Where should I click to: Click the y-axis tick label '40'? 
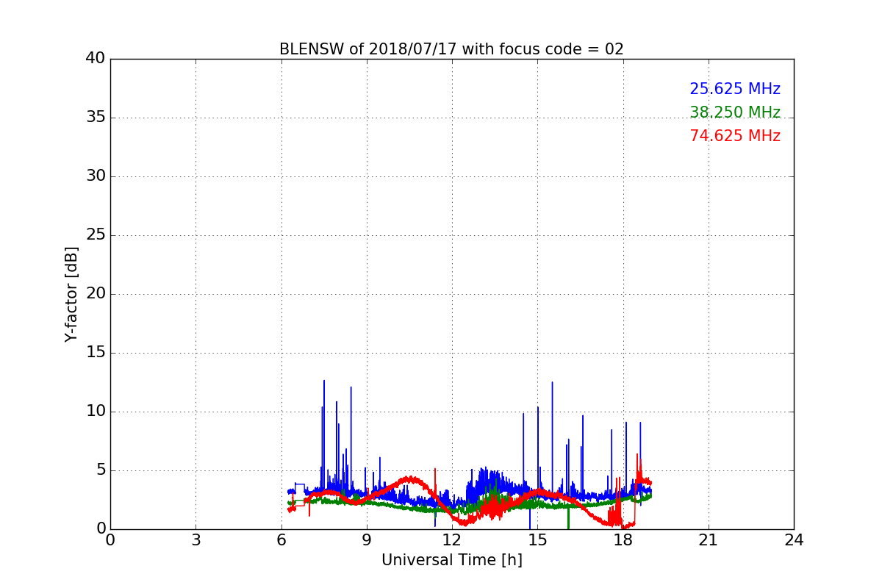point(96,59)
